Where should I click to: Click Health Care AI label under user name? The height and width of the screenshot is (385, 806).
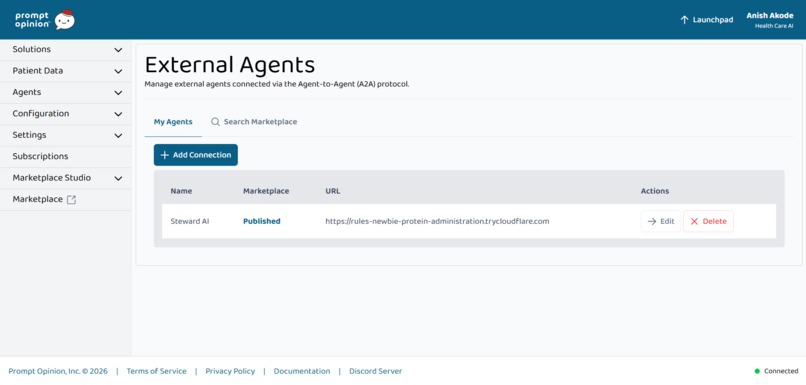point(774,26)
